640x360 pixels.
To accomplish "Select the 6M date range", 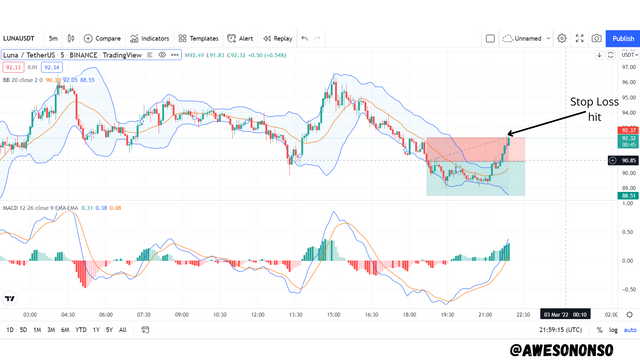I will click(65, 330).
